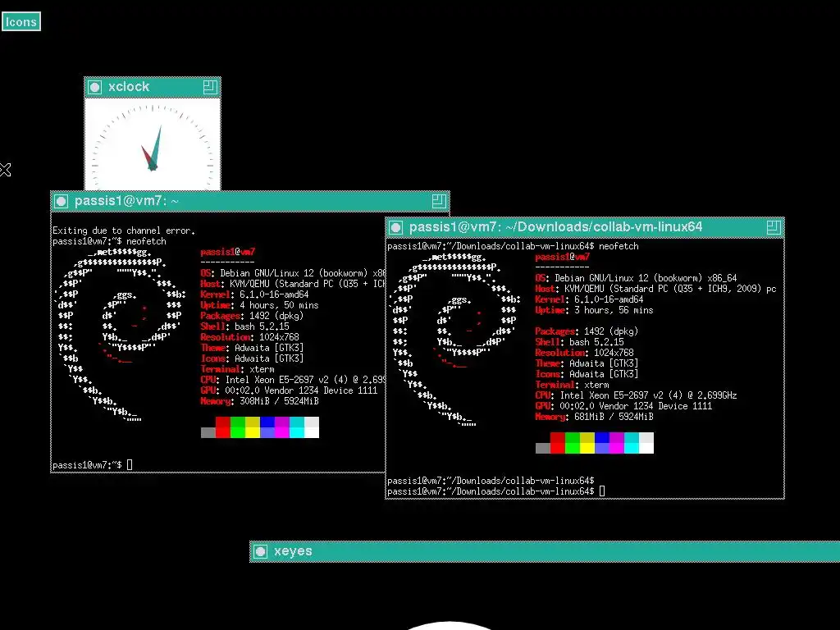Viewport: 840px width, 630px height.
Task: Click the yellow swatch in right terminal palette
Action: point(587,443)
